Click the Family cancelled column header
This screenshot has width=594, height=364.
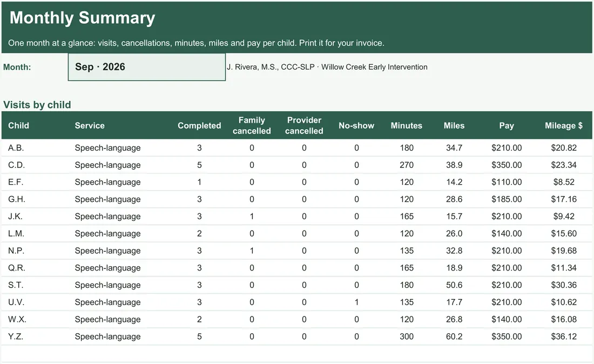pyautogui.click(x=252, y=125)
